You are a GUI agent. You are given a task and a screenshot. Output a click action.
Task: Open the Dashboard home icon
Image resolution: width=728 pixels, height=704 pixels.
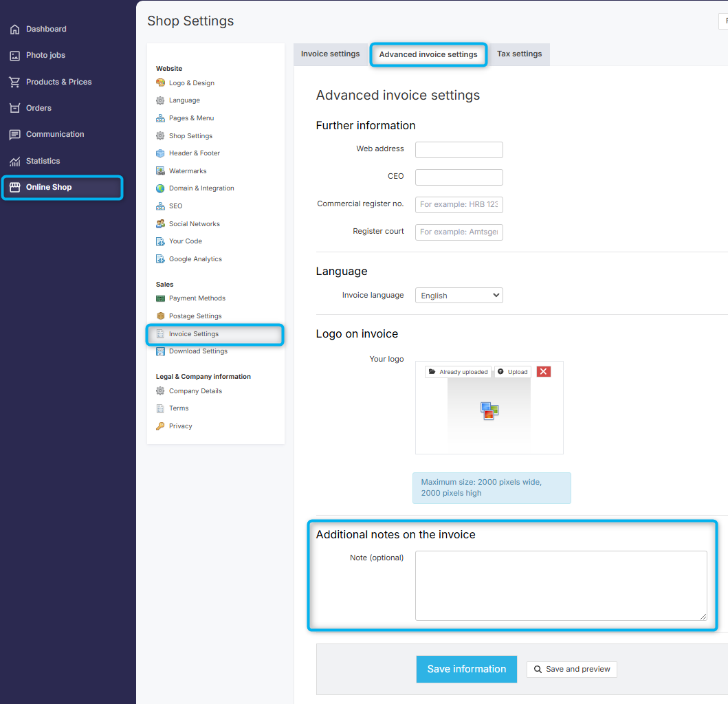pyautogui.click(x=15, y=30)
